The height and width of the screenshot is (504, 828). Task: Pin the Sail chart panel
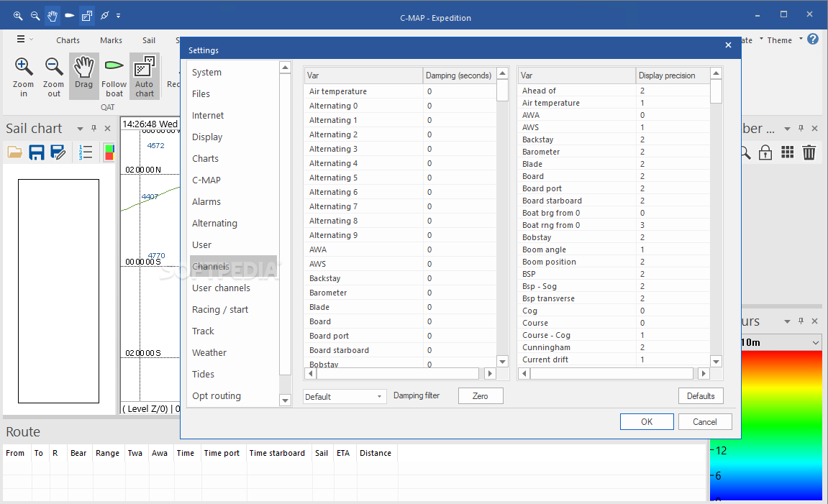click(94, 128)
